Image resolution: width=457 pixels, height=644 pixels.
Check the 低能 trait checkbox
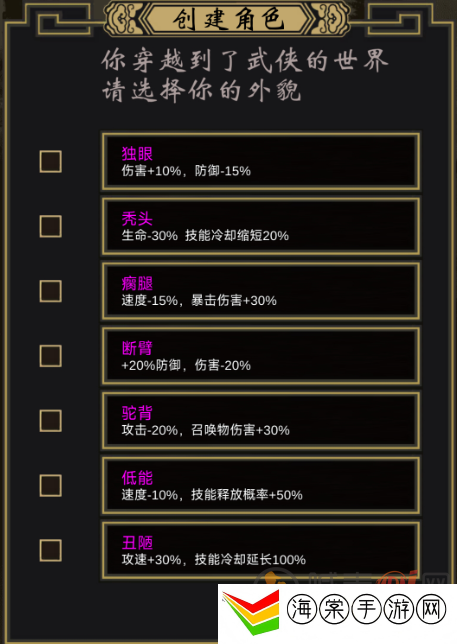pyautogui.click(x=51, y=485)
